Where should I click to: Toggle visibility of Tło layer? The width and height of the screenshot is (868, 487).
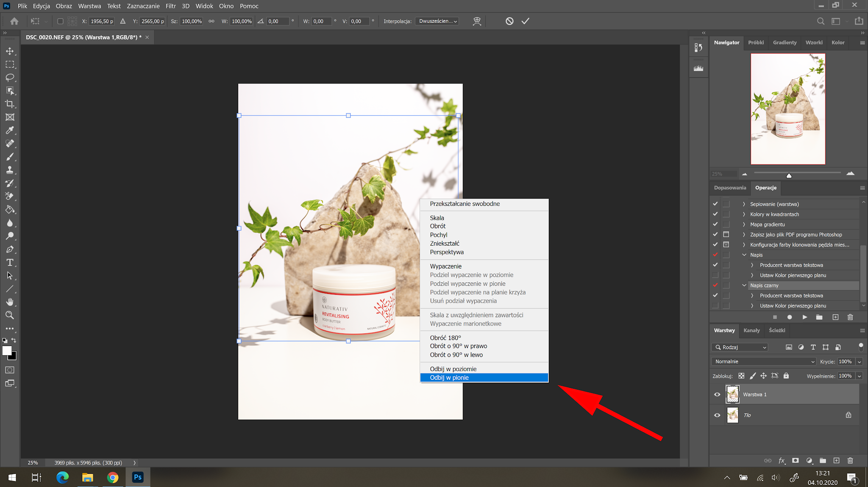(x=717, y=415)
